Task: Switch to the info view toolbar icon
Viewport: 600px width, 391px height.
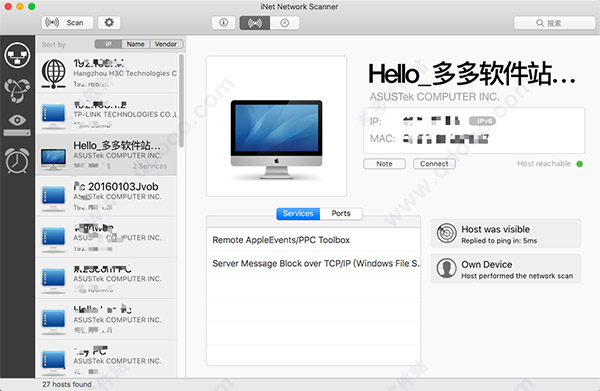Action: tap(224, 23)
